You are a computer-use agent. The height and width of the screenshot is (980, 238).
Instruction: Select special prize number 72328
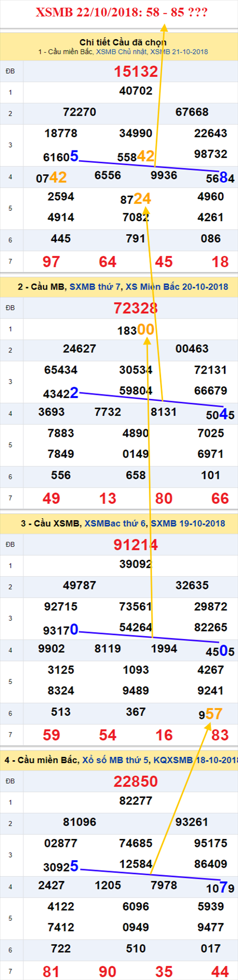click(x=136, y=308)
